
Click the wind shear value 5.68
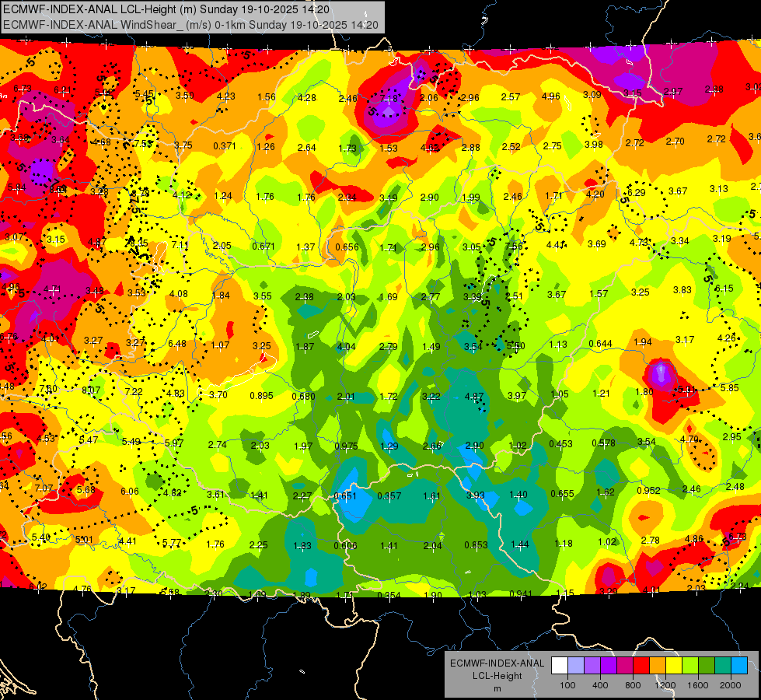tap(86, 489)
